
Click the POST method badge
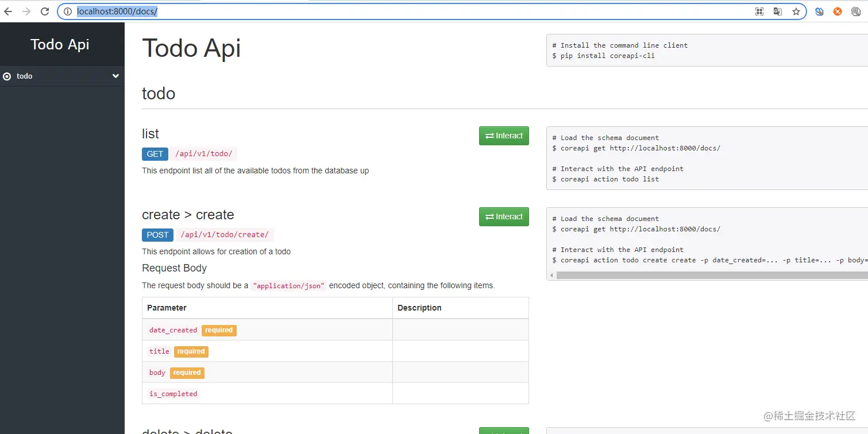pyautogui.click(x=157, y=235)
